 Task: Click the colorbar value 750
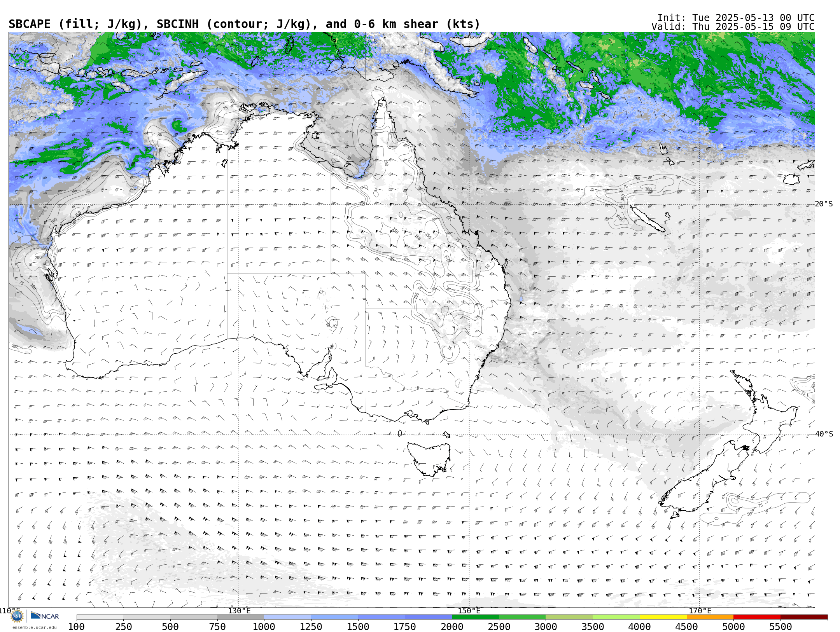pos(217,627)
